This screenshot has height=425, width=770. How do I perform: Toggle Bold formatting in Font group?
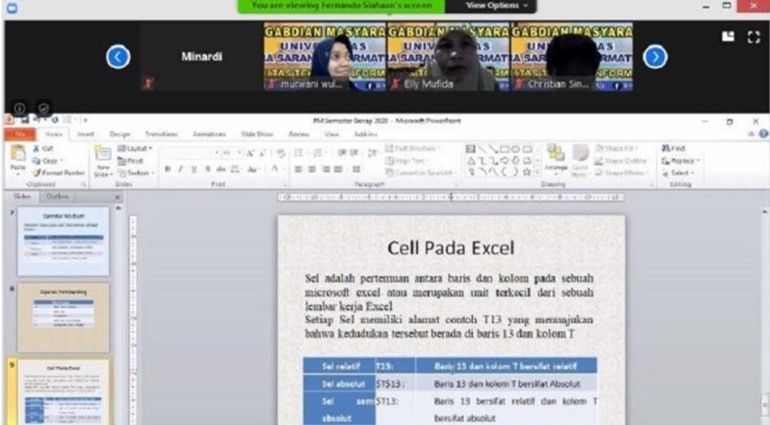coord(168,169)
